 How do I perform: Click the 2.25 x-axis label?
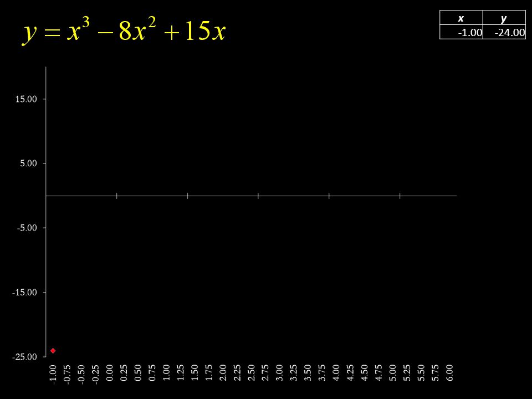237,372
